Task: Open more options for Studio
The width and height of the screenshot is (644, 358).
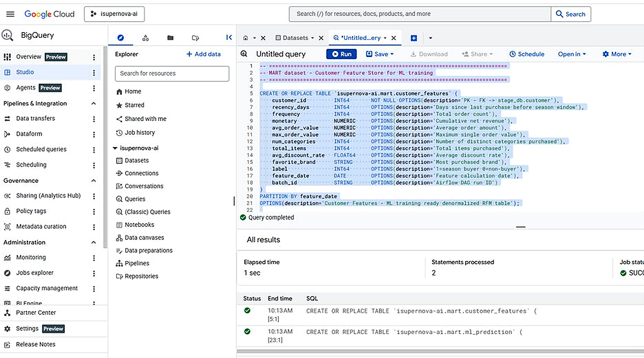Action: 94,72
